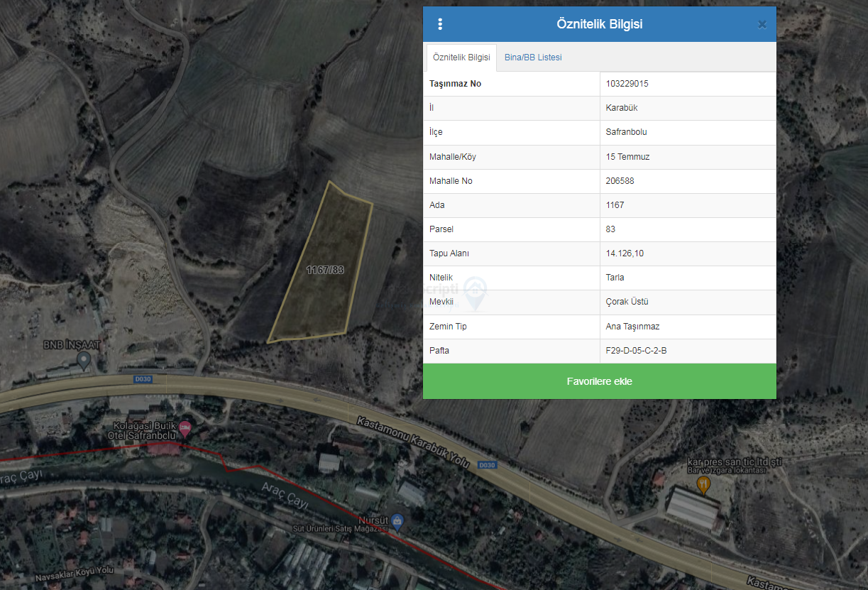Click the D030 road shield near BNB İNŞAAT
This screenshot has width=868, height=590.
click(144, 379)
